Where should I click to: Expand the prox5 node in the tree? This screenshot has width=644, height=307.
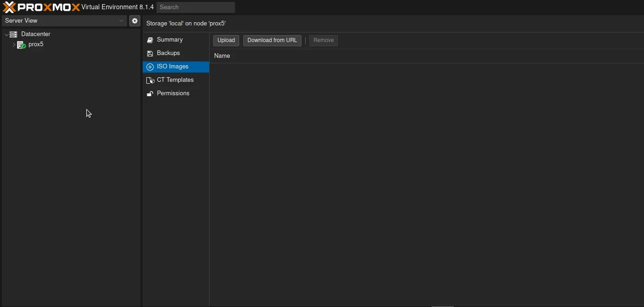[14, 44]
